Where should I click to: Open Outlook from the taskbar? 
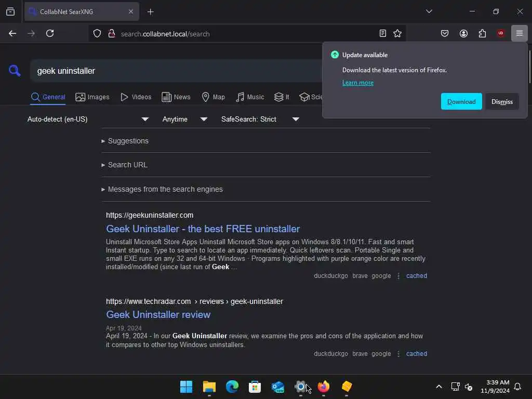(277, 387)
